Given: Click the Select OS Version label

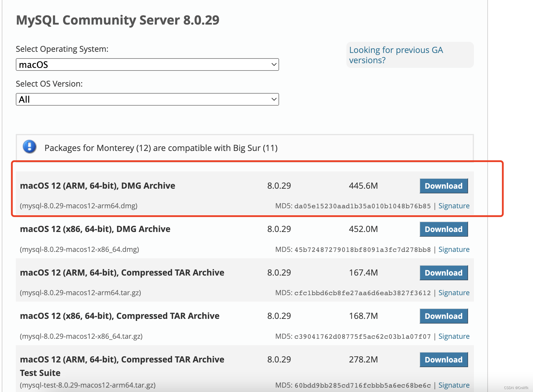Looking at the screenshot, I should coord(49,84).
